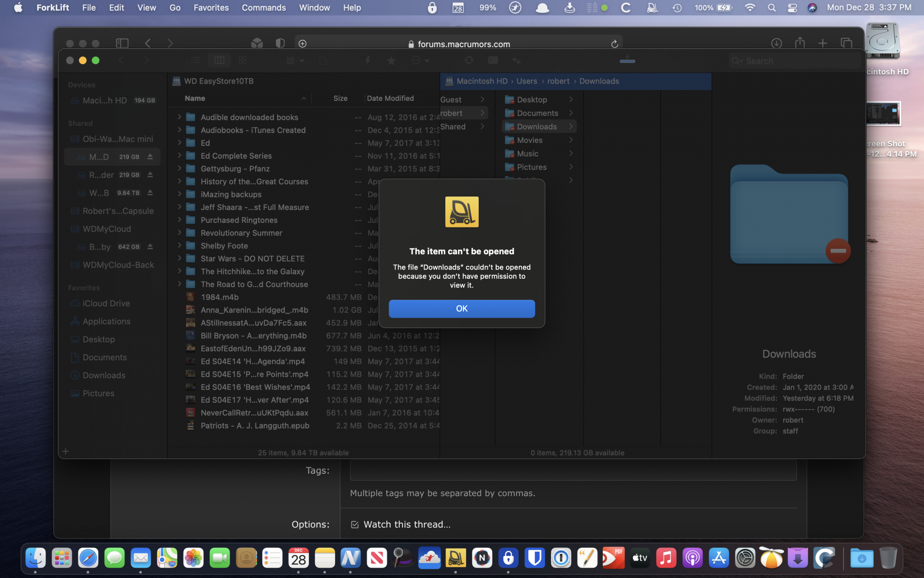Eject the W...B 9.84 TB drive
924x578 pixels.
(x=150, y=193)
